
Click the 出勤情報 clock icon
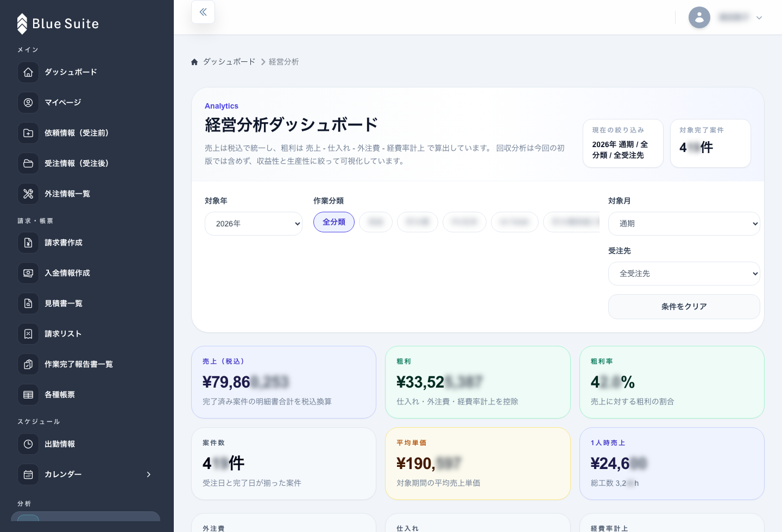click(28, 444)
